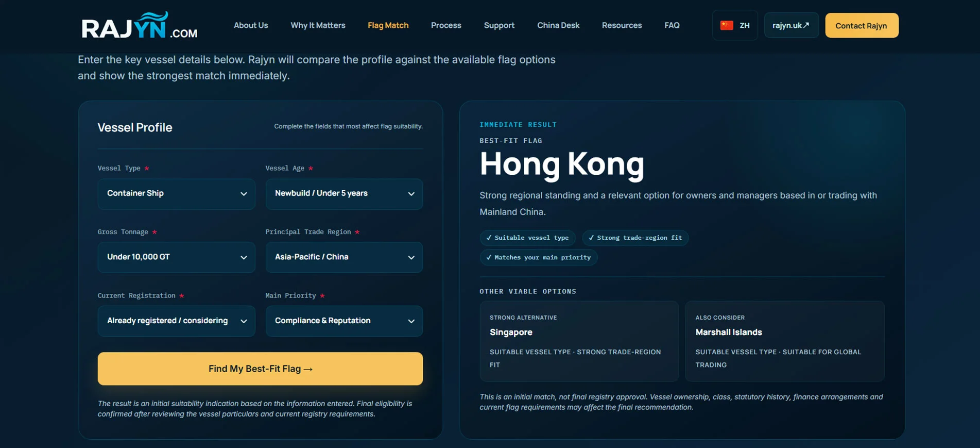Go to Why It Matters page

pos(318,25)
